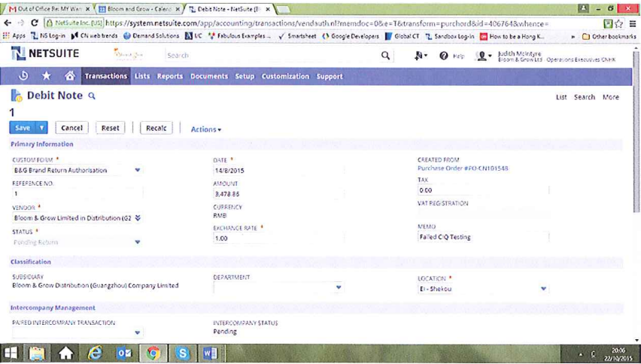Switch to Bloom and Grow Calendar tab
Viewport: 641px width, 364px height.
(x=139, y=9)
